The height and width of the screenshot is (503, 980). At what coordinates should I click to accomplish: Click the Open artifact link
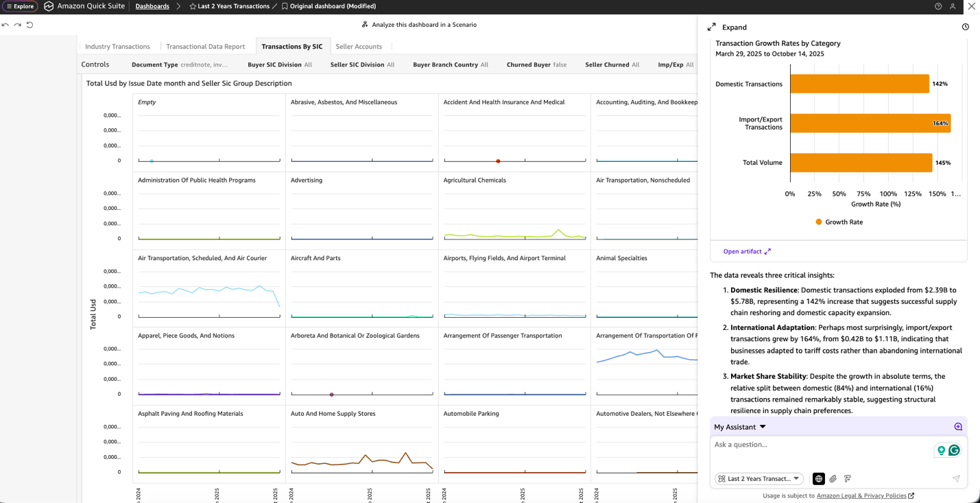(747, 252)
